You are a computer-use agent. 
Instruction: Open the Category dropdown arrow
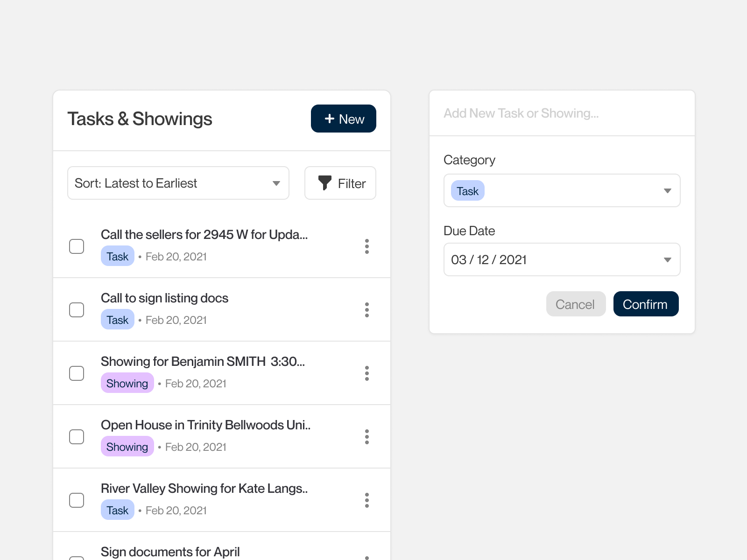point(667,191)
